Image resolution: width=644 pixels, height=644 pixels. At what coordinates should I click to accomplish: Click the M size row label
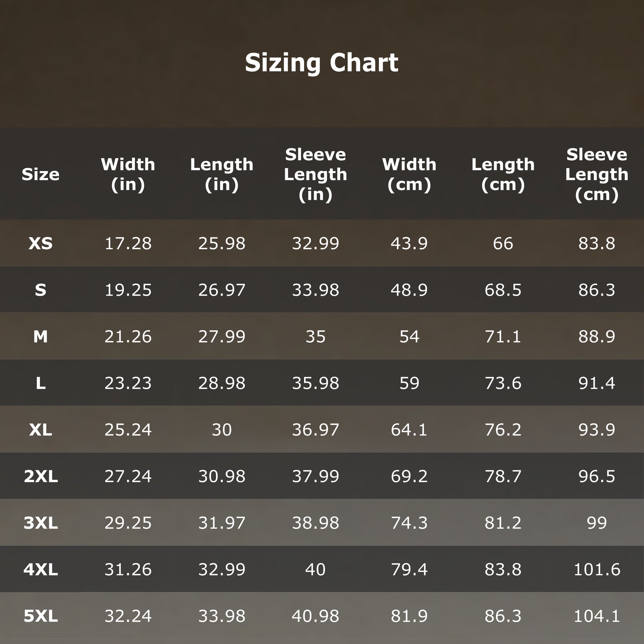pyautogui.click(x=40, y=336)
